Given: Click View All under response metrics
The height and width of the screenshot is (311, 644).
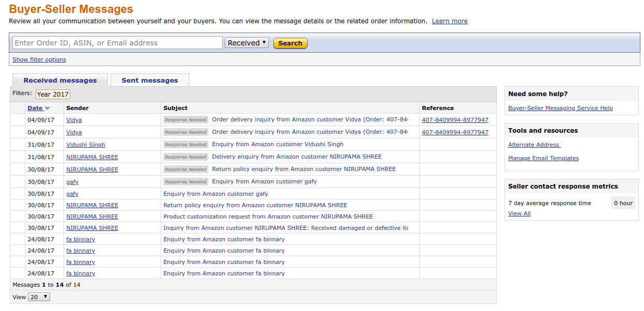Looking at the screenshot, I should click(x=519, y=213).
